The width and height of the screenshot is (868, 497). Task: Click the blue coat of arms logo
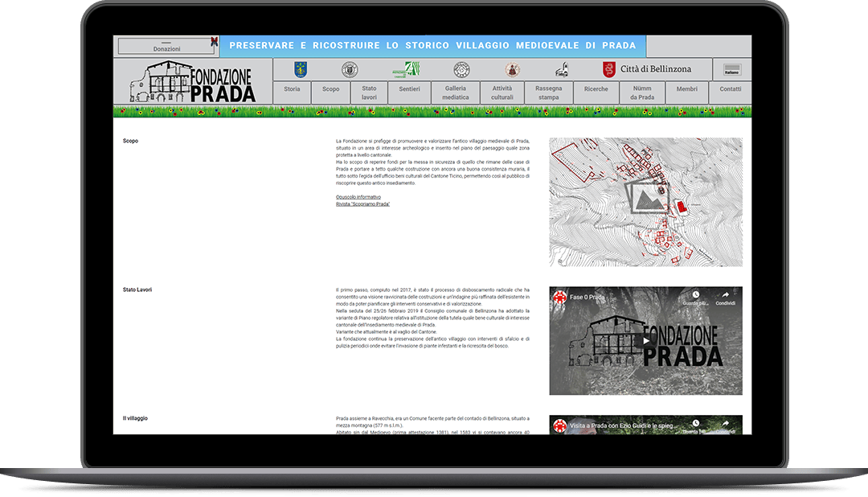(301, 69)
